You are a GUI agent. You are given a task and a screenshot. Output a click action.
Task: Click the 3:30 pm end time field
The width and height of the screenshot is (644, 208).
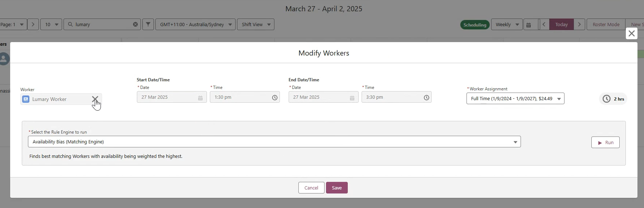pos(396,97)
